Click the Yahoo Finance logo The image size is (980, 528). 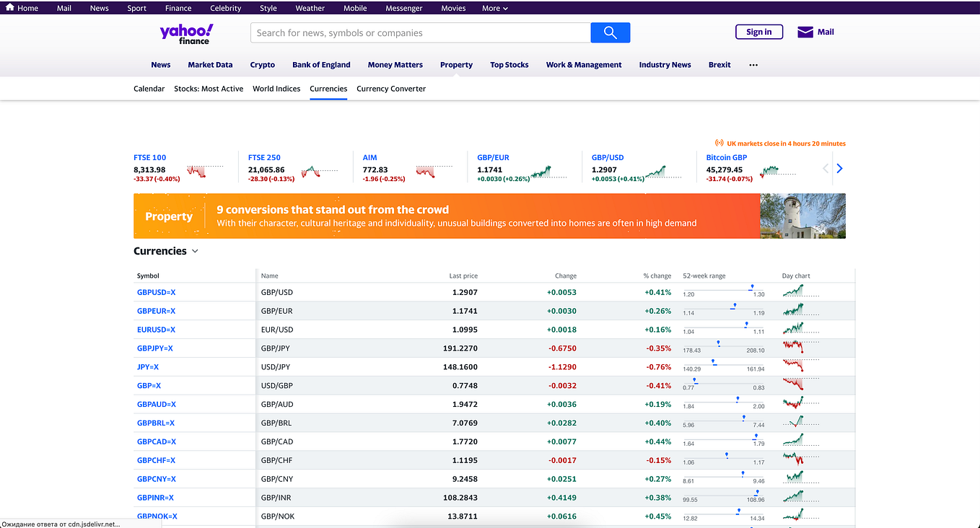(x=186, y=32)
